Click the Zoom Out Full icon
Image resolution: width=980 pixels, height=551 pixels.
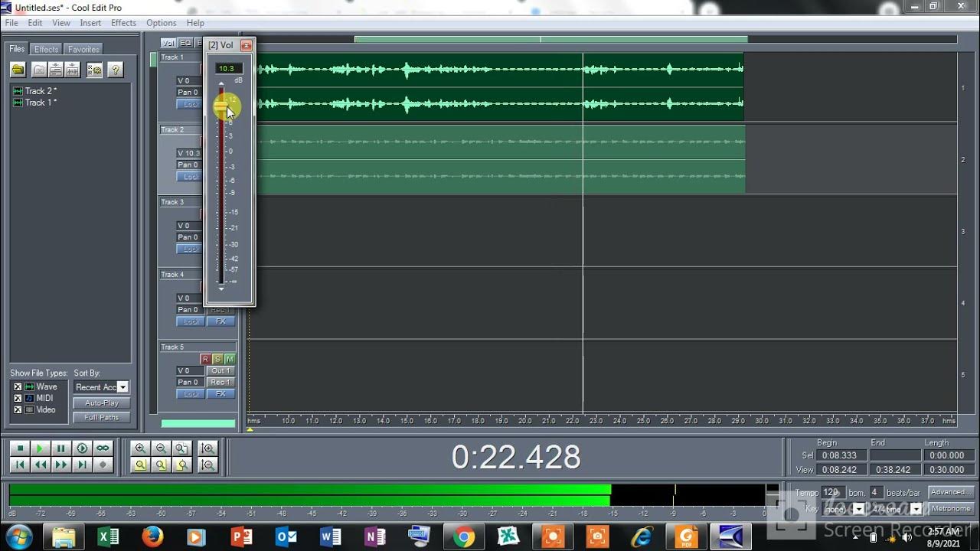point(181,448)
